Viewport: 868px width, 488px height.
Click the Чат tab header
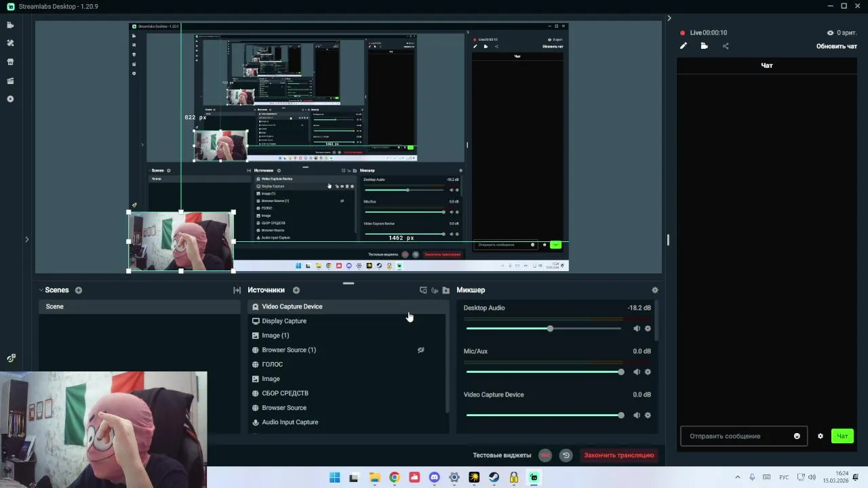[x=767, y=66]
